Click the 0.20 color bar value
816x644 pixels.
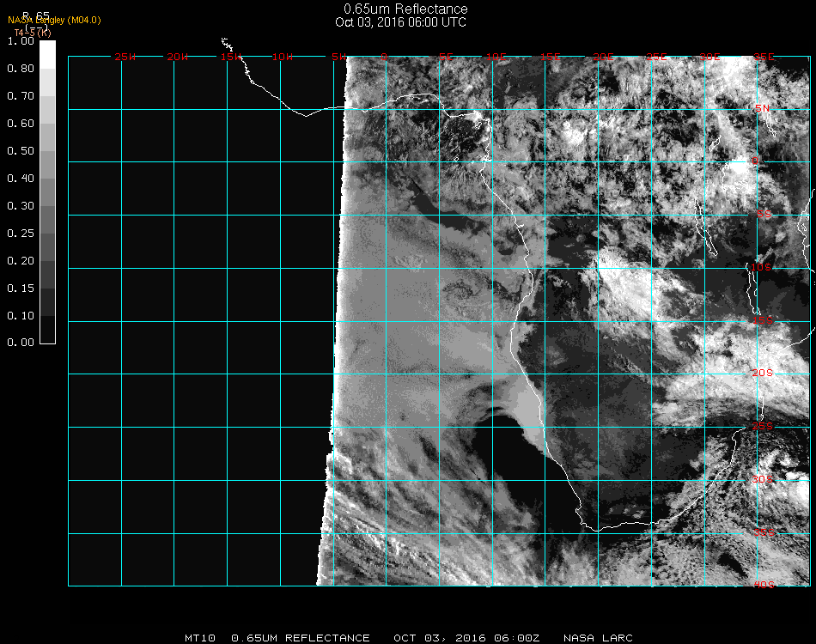point(21,261)
